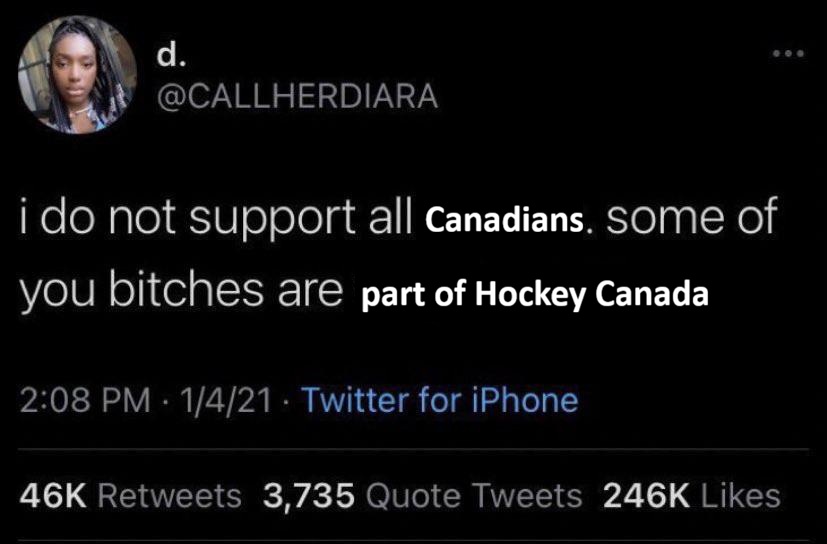Click the overlaid word "Canadians"
Viewport: 827px width, 544px height.
pyautogui.click(x=504, y=219)
